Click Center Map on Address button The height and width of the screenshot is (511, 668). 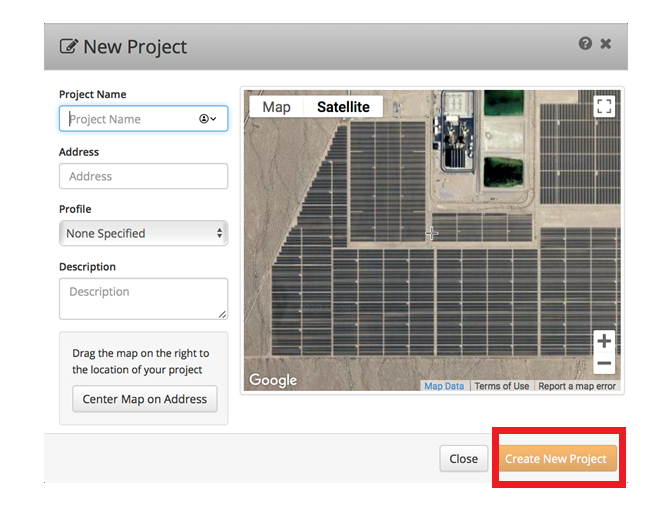pyautogui.click(x=145, y=399)
